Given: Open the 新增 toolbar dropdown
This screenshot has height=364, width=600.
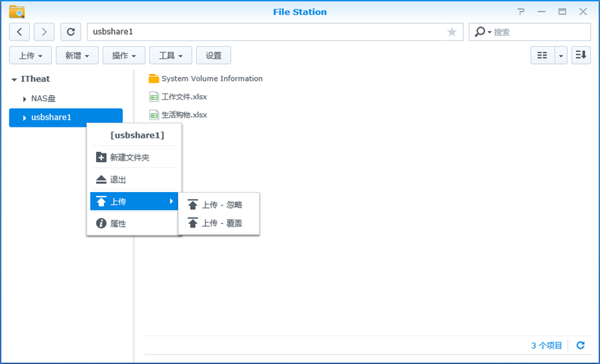Looking at the screenshot, I should click(77, 55).
